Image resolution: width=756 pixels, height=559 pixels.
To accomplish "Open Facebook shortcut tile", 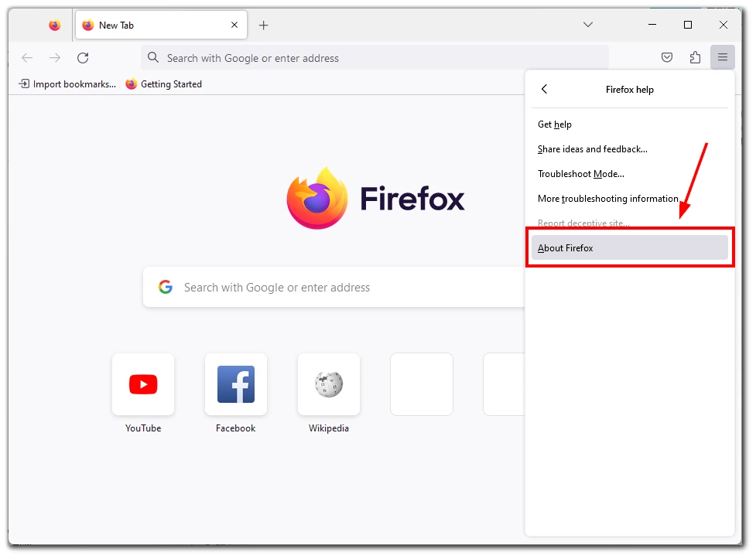I will [x=236, y=384].
